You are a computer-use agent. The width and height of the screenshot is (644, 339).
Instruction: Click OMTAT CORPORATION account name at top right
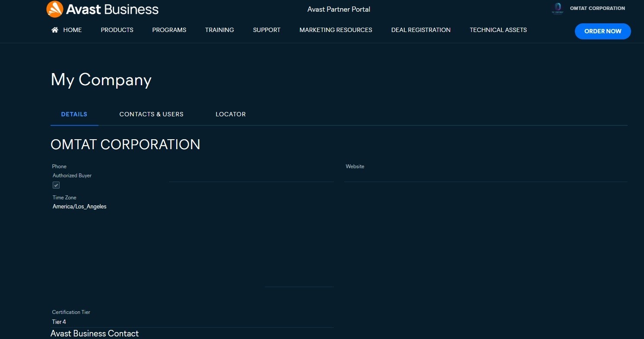(597, 8)
